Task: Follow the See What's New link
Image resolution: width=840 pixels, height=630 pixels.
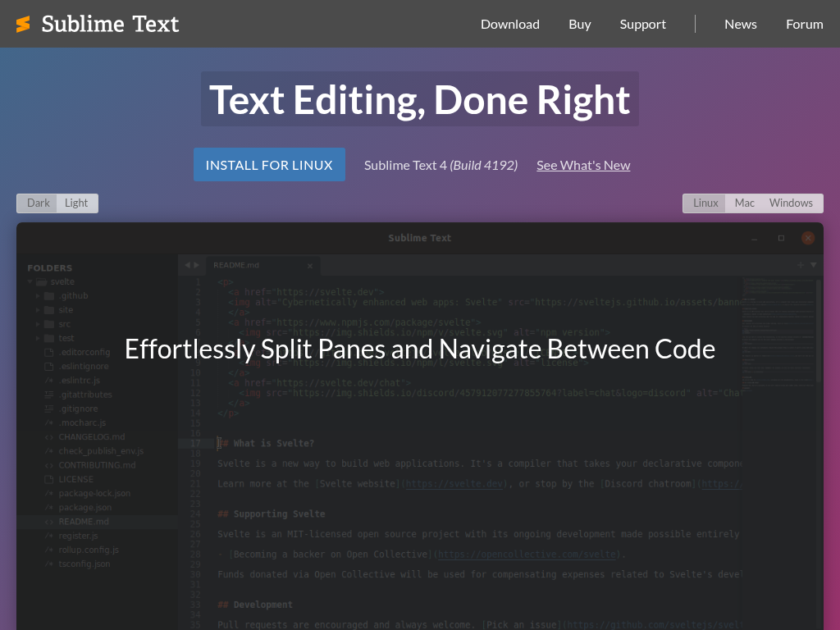Action: click(583, 165)
